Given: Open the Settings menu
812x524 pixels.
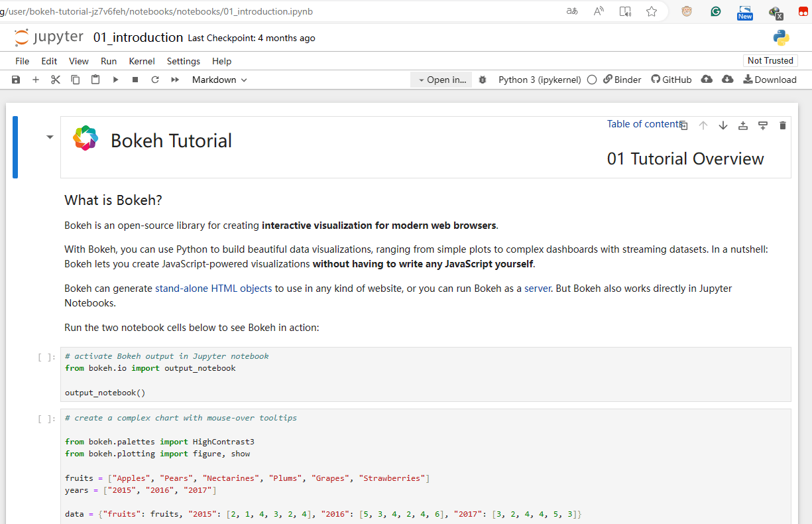Looking at the screenshot, I should [x=184, y=61].
